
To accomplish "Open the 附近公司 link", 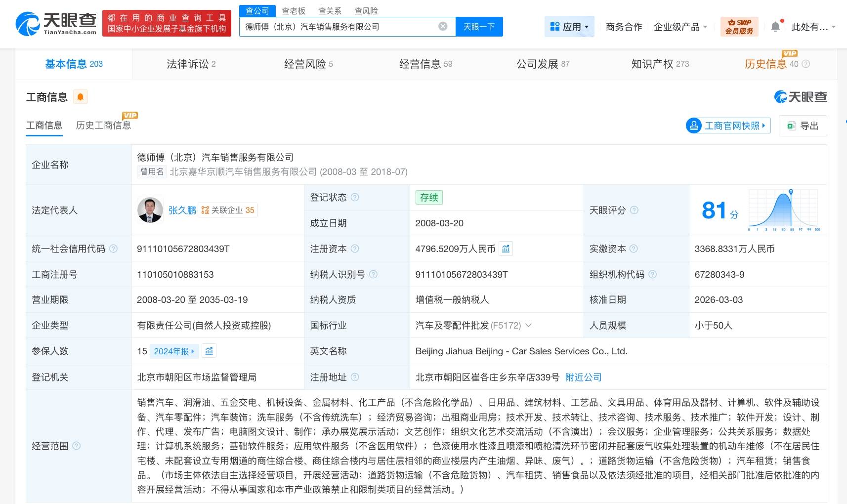I will point(583,377).
